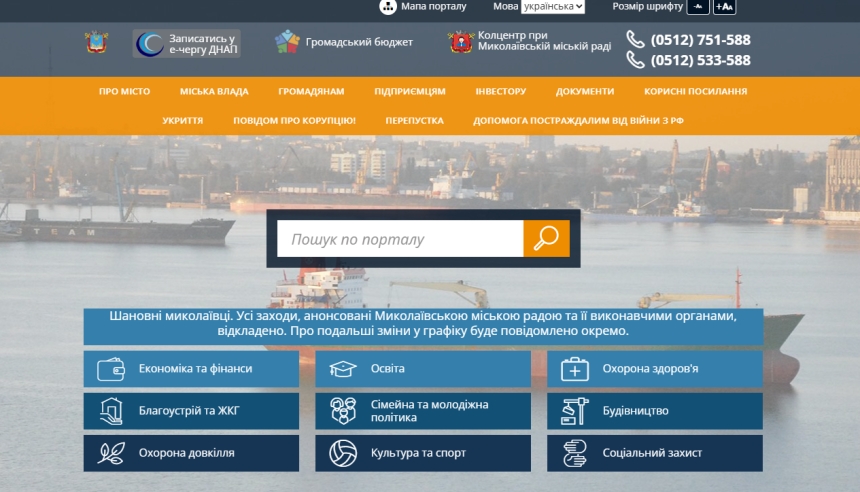This screenshot has width=860, height=492.
Task: Open the Мова language dropdown
Action: (x=552, y=6)
